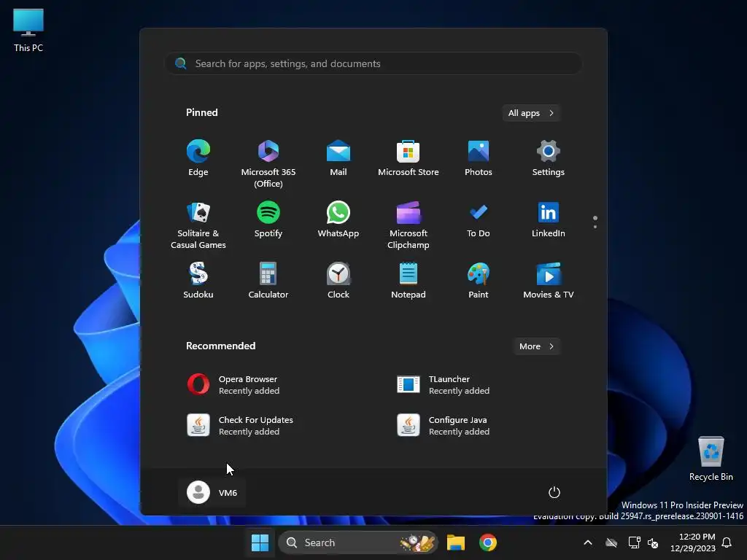Open the Clock app
The image size is (747, 560).
point(338,281)
